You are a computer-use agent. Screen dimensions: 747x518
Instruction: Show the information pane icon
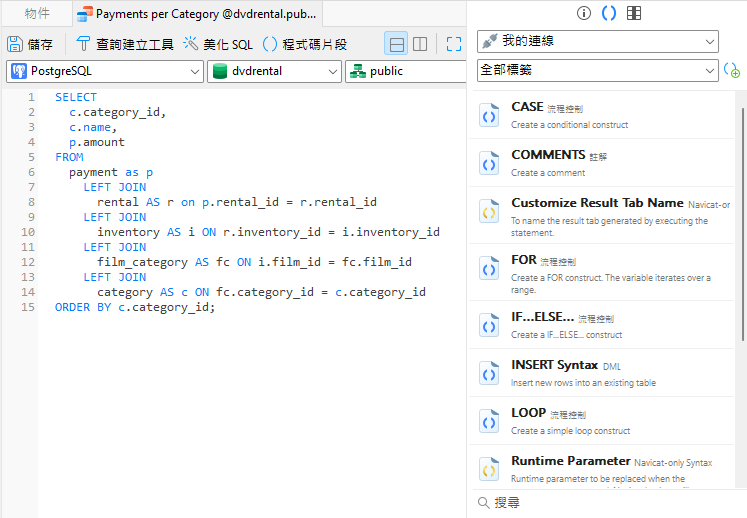coord(584,13)
